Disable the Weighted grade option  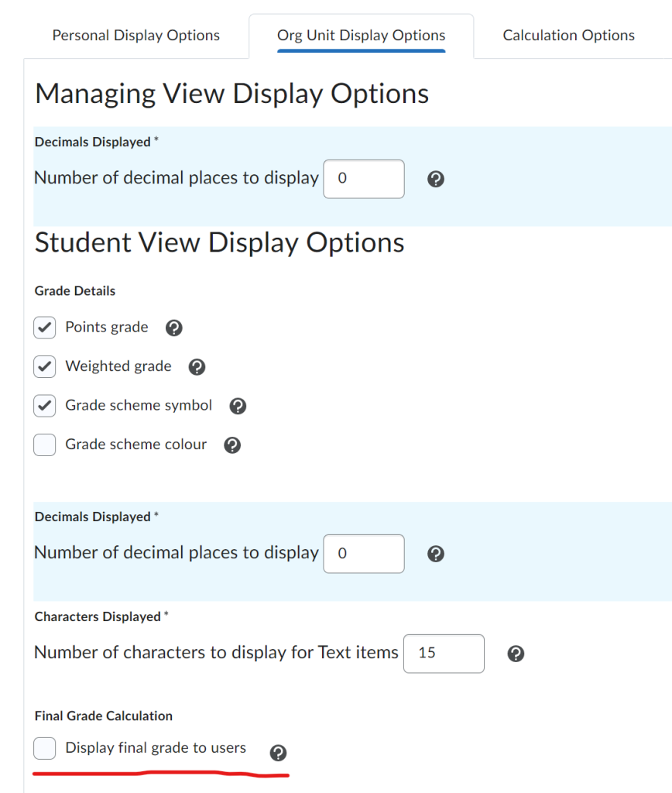[x=44, y=366]
